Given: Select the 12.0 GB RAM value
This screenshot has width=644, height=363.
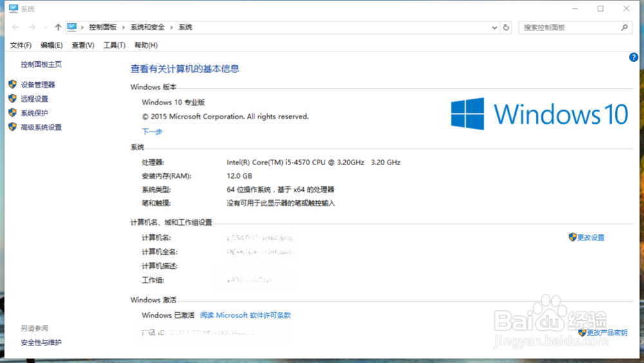Looking at the screenshot, I should point(240,176).
